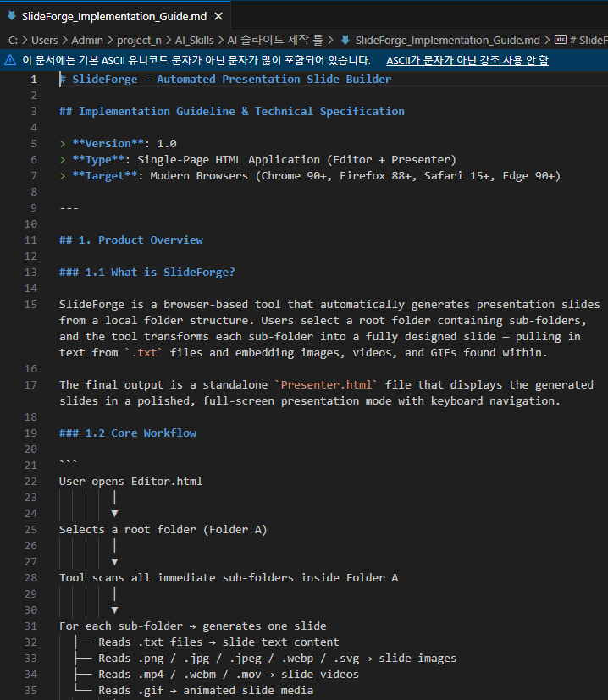Viewport: 608px width, 700px height.
Task: Open the 'Users' breadcrumb segment
Action: pyautogui.click(x=44, y=40)
